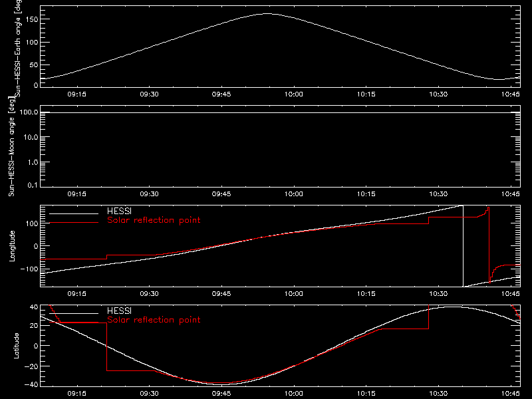This screenshot has height=399, width=532.
Task: Click the 100.0 tick on Moon angle plot
Action: [x=29, y=112]
